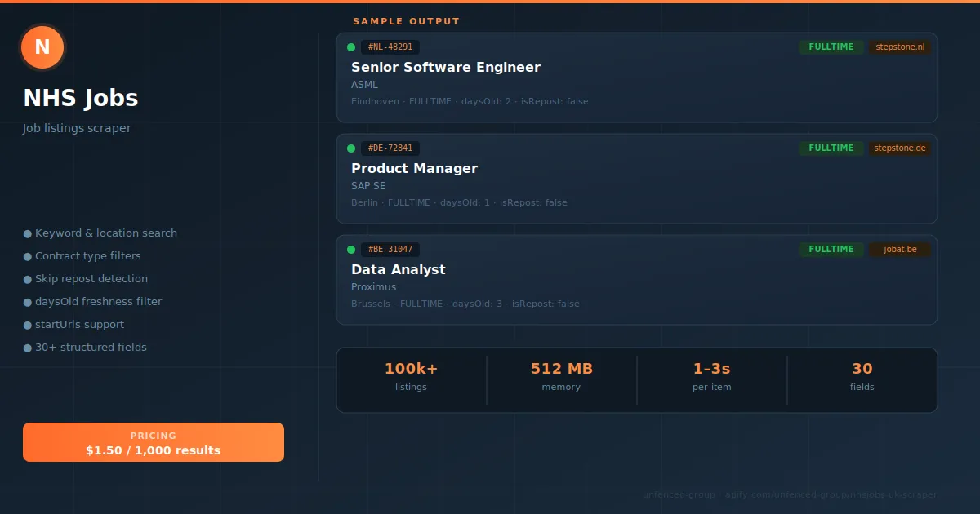Click the 1–3s per item stat

click(712, 377)
